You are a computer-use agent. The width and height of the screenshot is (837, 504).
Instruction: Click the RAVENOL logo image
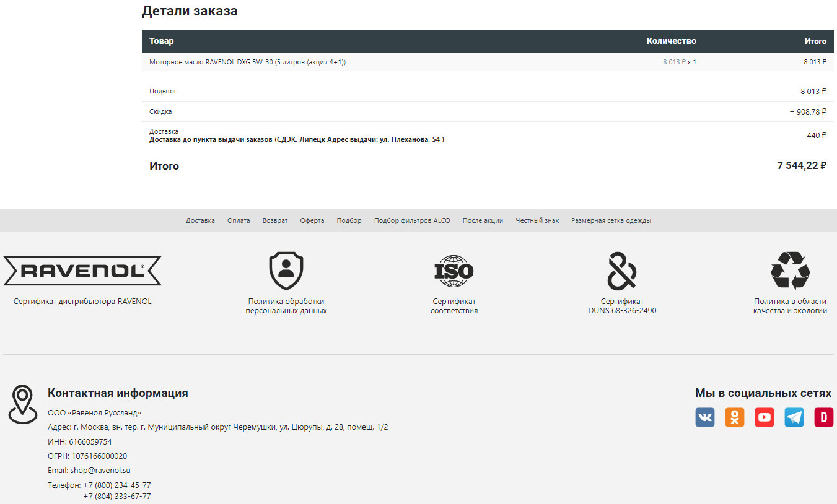pos(82,271)
